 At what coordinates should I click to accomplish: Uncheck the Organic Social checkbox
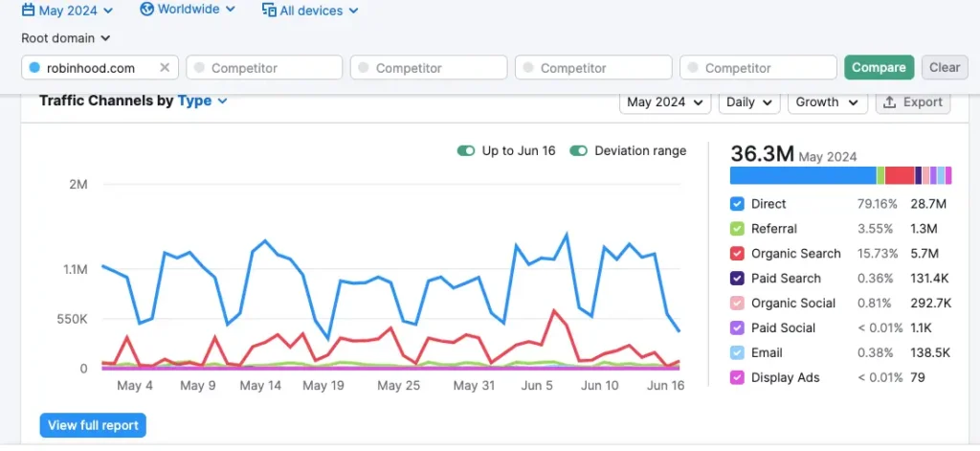[738, 304]
